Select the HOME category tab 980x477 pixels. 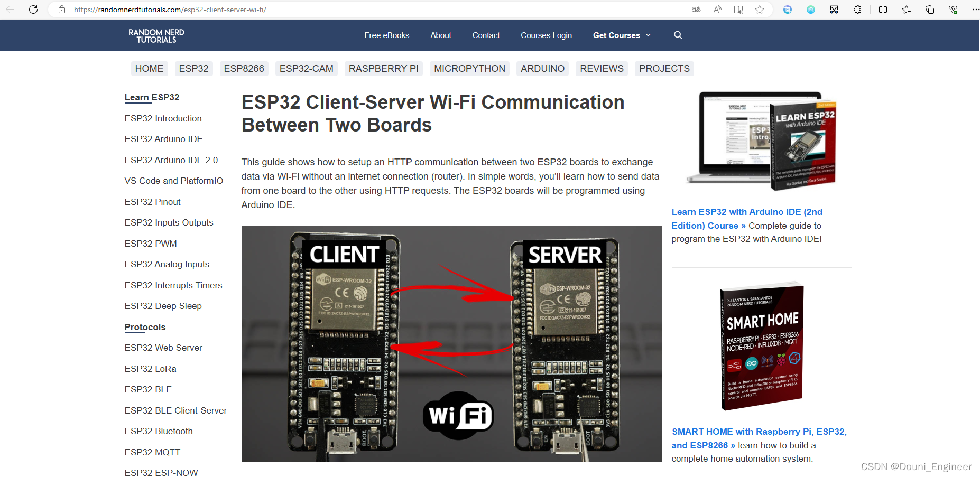click(x=149, y=69)
